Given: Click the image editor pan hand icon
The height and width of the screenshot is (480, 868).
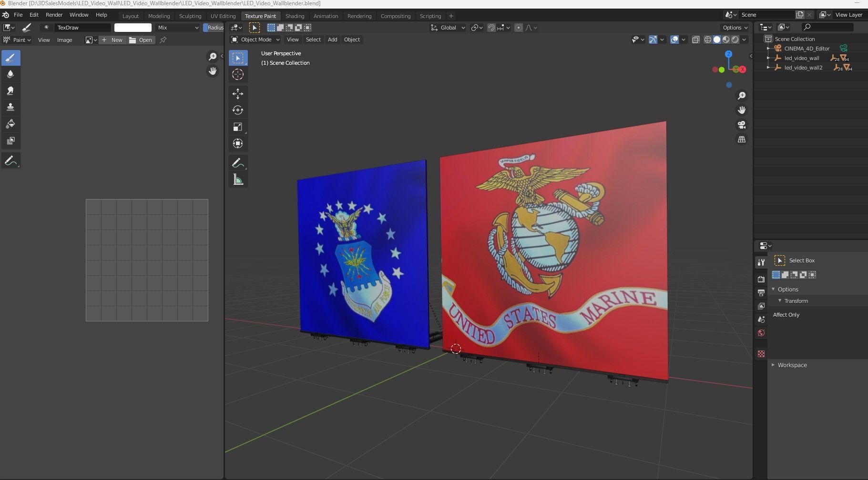Looking at the screenshot, I should (x=213, y=71).
